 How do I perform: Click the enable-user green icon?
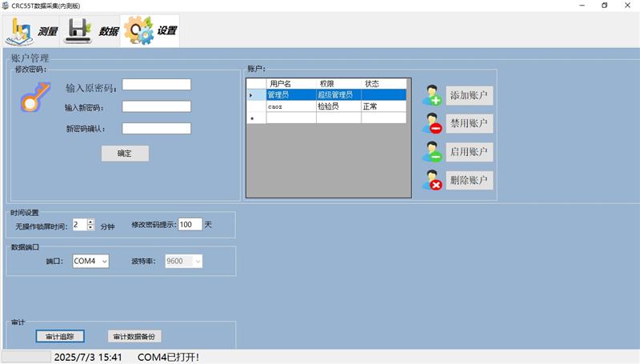click(x=432, y=152)
